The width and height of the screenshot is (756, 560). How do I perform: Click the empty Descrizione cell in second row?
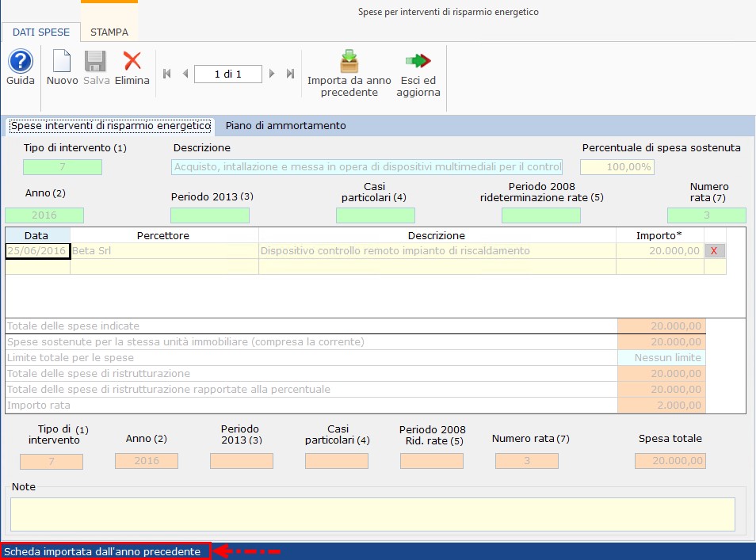coord(437,266)
